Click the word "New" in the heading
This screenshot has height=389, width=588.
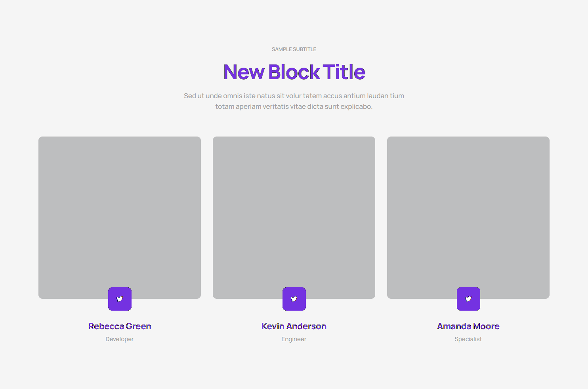click(x=244, y=72)
